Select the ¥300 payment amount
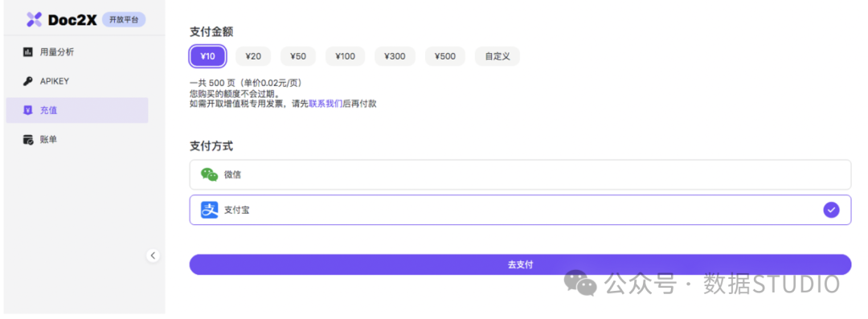 (395, 56)
